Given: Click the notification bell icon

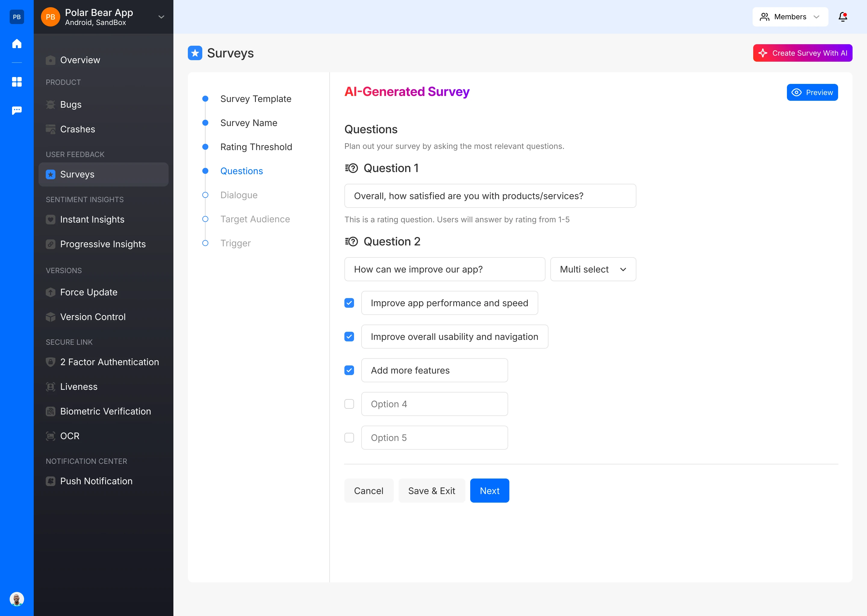Looking at the screenshot, I should tap(843, 17).
